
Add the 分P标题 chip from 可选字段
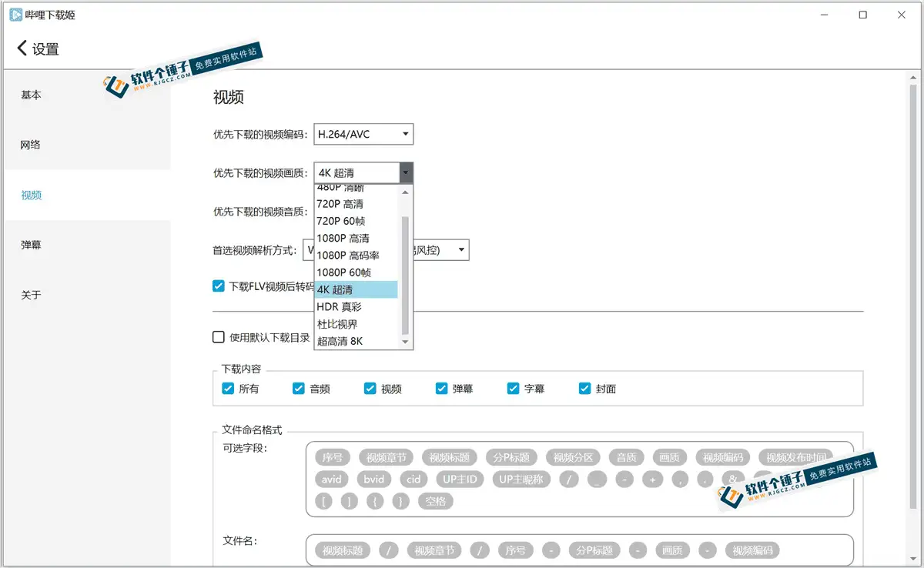[512, 457]
